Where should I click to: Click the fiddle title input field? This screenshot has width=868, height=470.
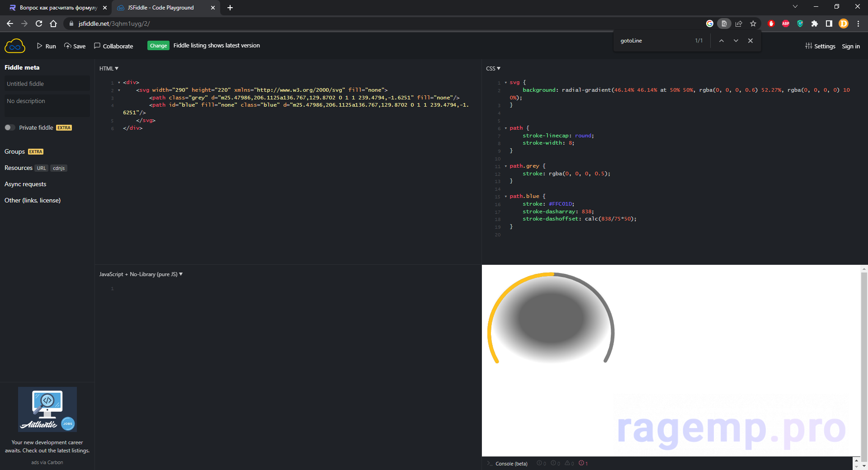tap(47, 84)
